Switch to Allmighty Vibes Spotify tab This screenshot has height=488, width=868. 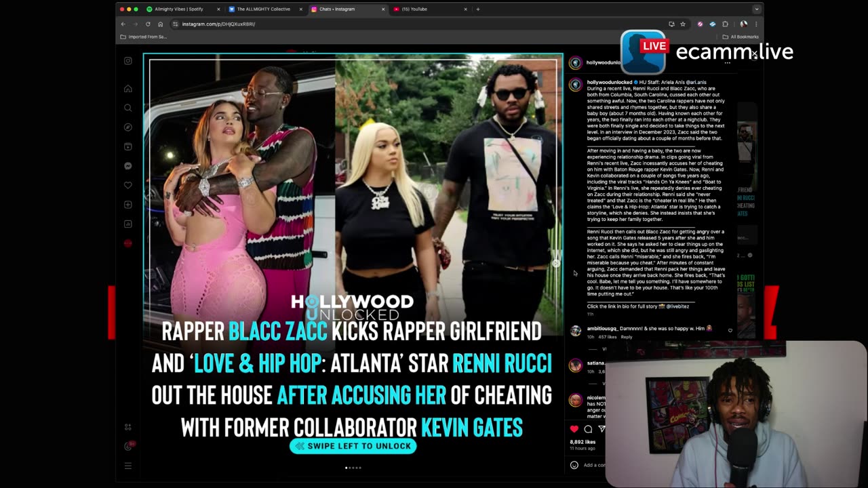point(184,9)
